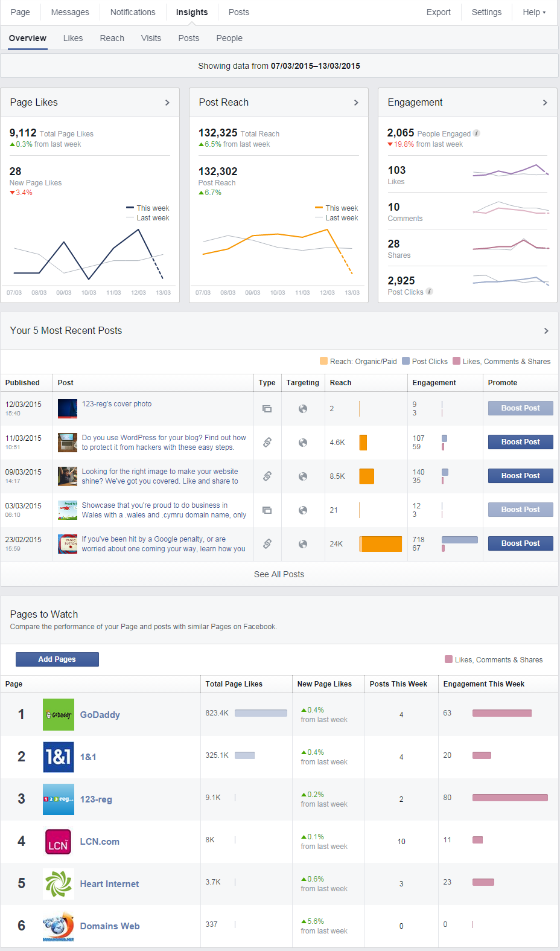
Task: Click the LCN.com page logo
Action: 59,841
